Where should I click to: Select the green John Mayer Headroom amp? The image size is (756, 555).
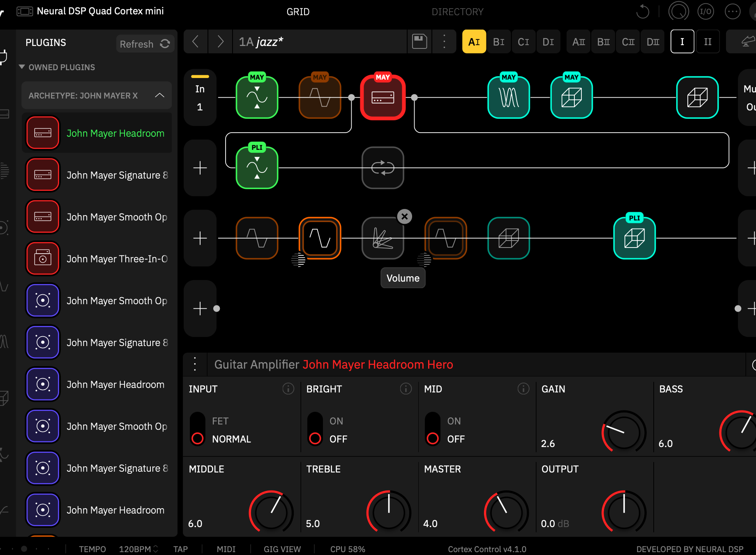tap(97, 133)
